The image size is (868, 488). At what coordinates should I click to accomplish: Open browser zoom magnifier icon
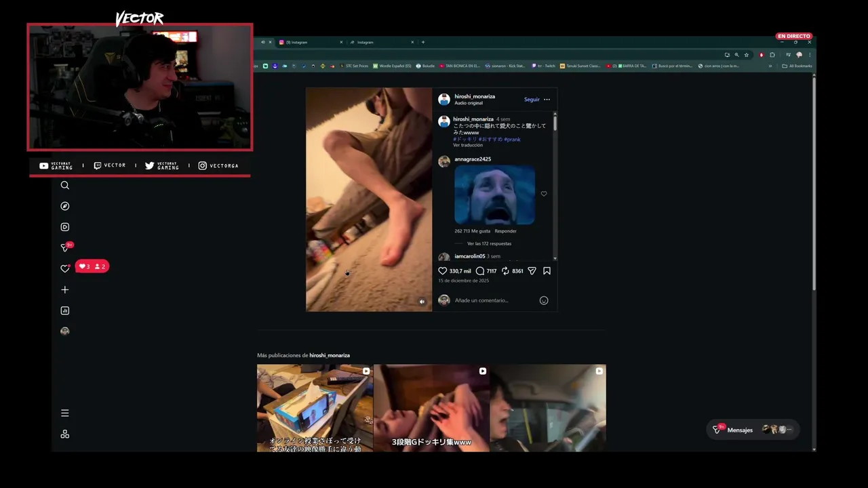736,55
